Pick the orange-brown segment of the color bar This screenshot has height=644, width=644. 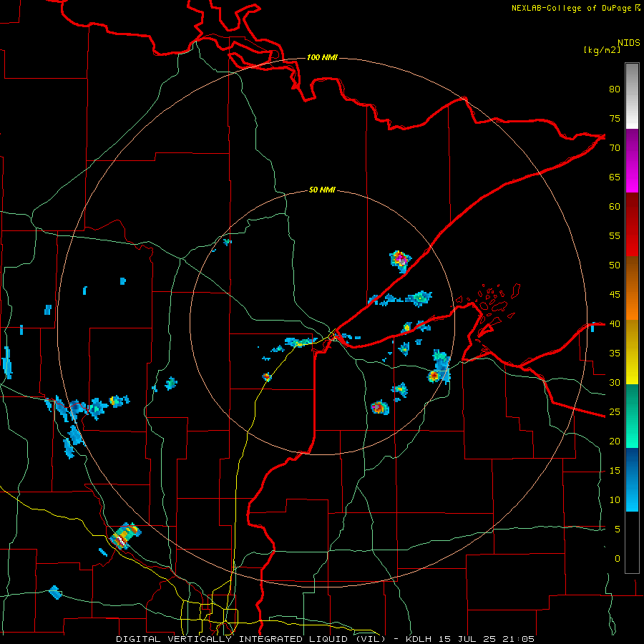point(632,288)
